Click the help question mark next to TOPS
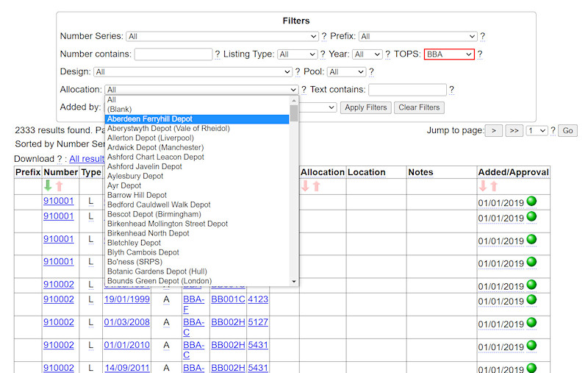Screen dimensions: 588x373 coord(480,54)
